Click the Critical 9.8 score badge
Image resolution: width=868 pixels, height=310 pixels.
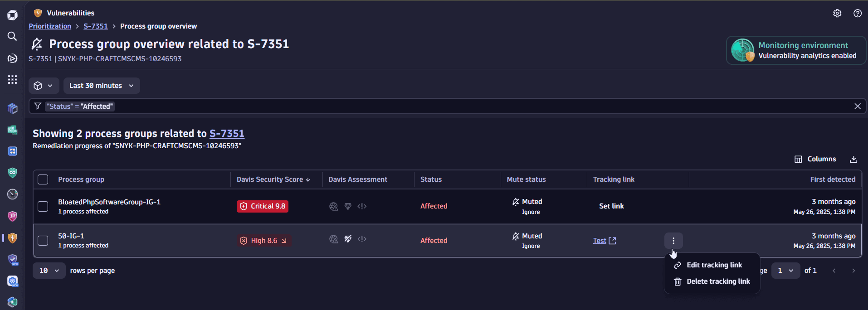[x=263, y=206]
